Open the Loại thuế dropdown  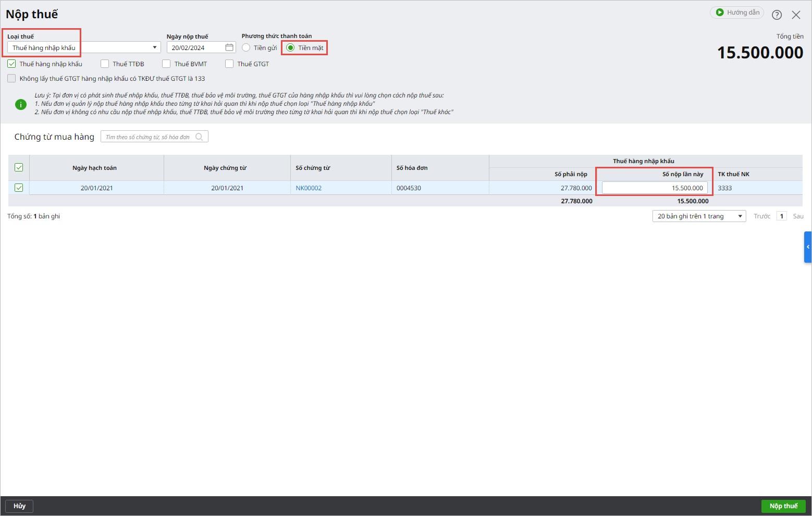tap(84, 47)
